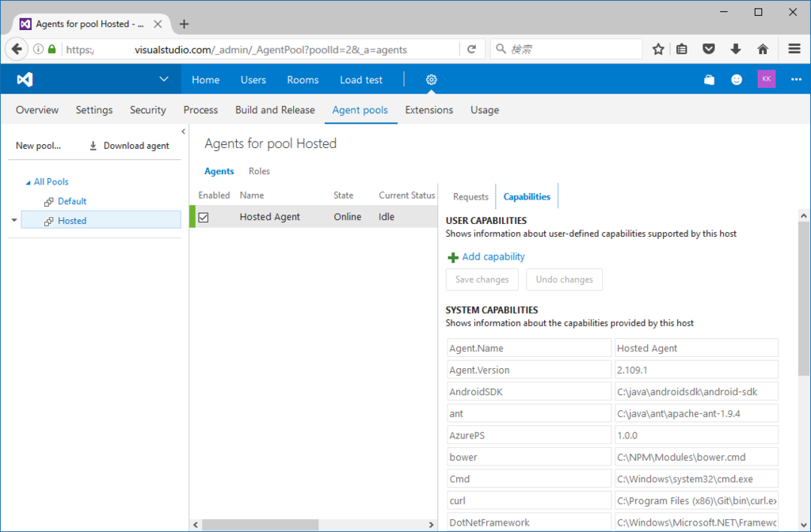Click the browser home icon
811x532 pixels.
[x=763, y=49]
